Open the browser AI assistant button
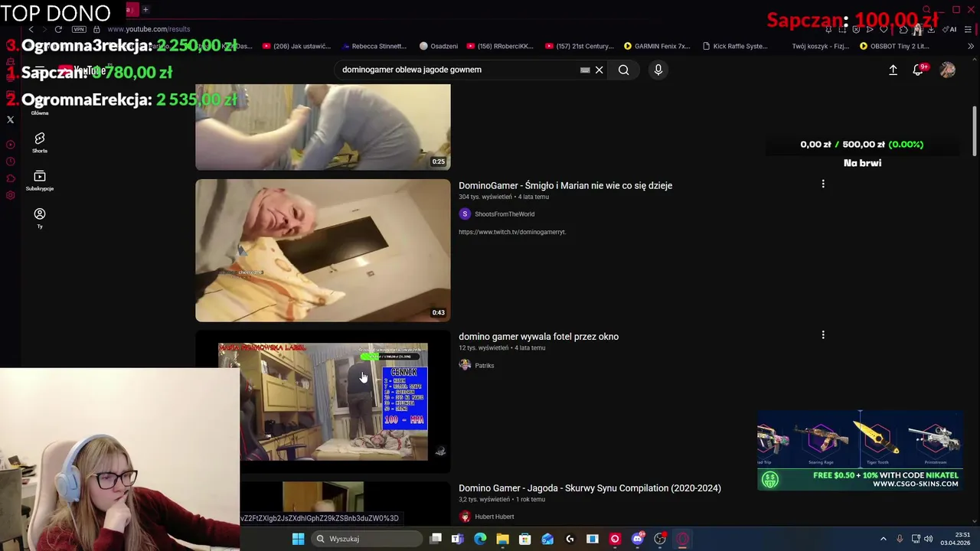 pyautogui.click(x=950, y=29)
